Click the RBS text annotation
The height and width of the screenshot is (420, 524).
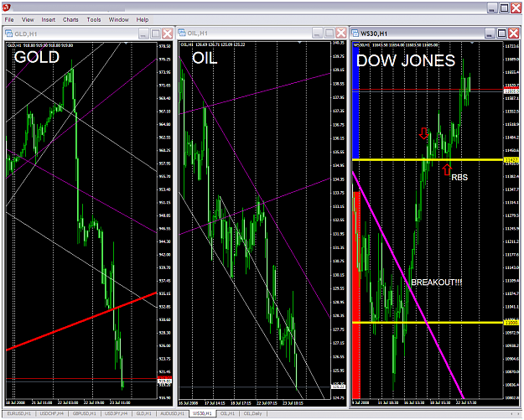tap(459, 178)
